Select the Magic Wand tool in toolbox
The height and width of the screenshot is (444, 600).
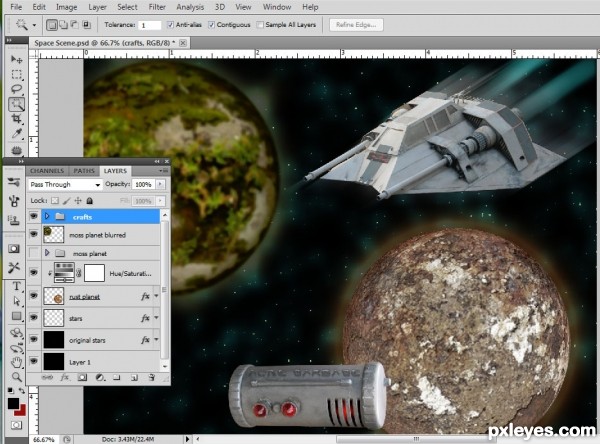(16, 104)
